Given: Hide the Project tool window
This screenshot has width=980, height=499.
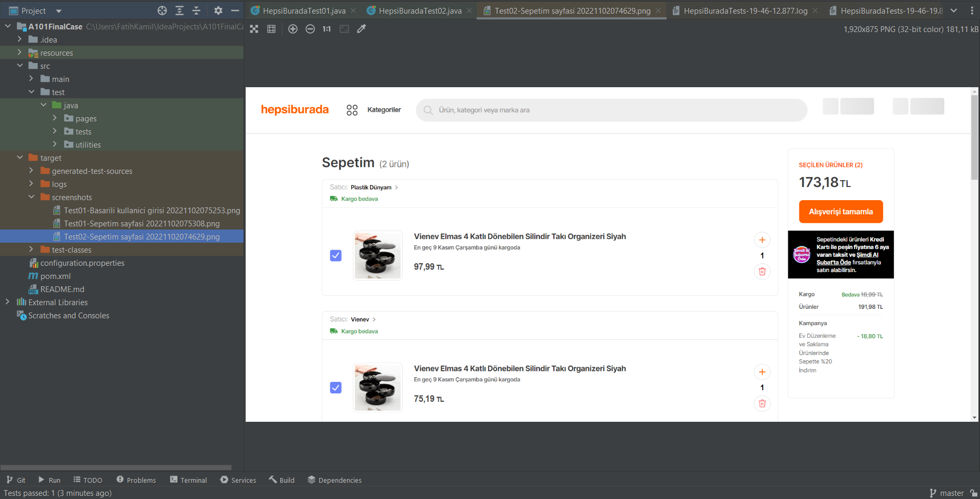Looking at the screenshot, I should pos(235,11).
